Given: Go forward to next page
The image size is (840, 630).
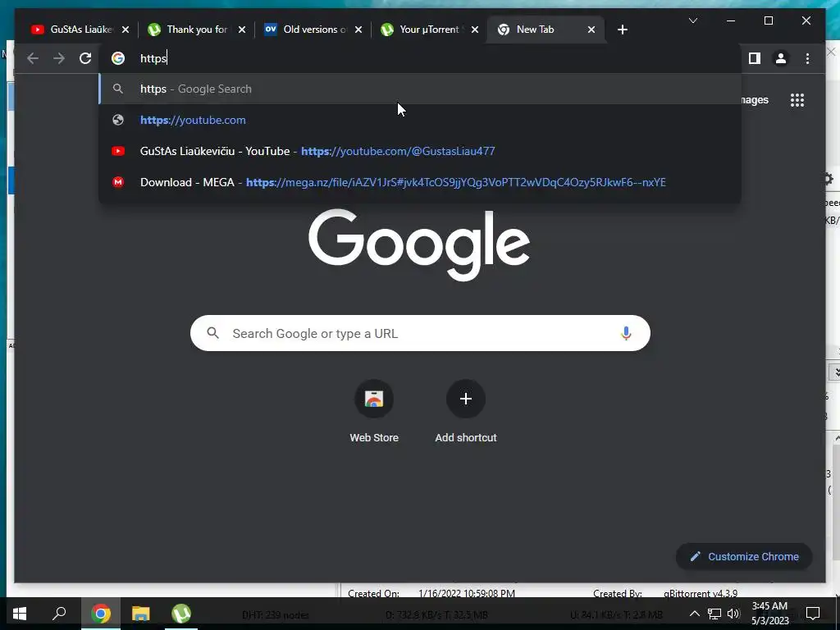Looking at the screenshot, I should pos(59,58).
